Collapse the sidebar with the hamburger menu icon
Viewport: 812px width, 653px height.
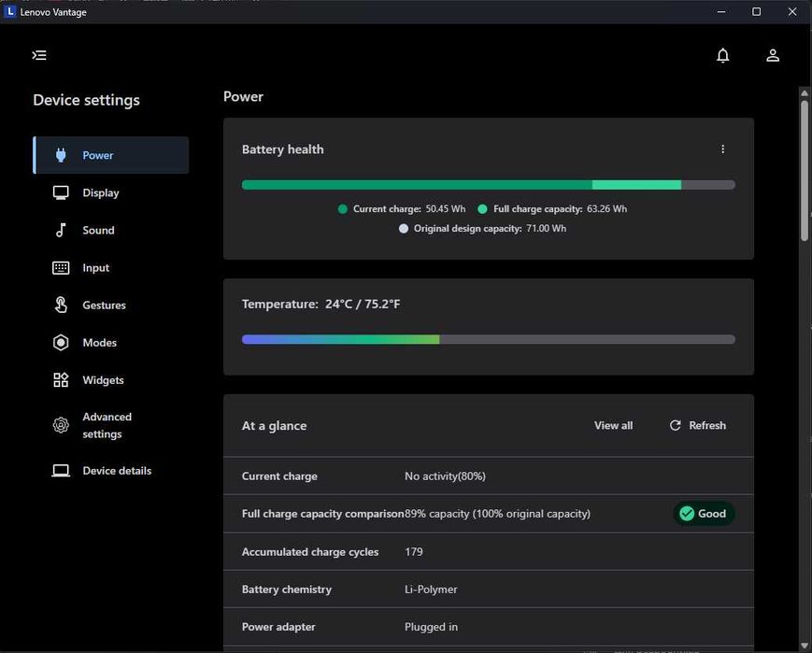(x=39, y=55)
